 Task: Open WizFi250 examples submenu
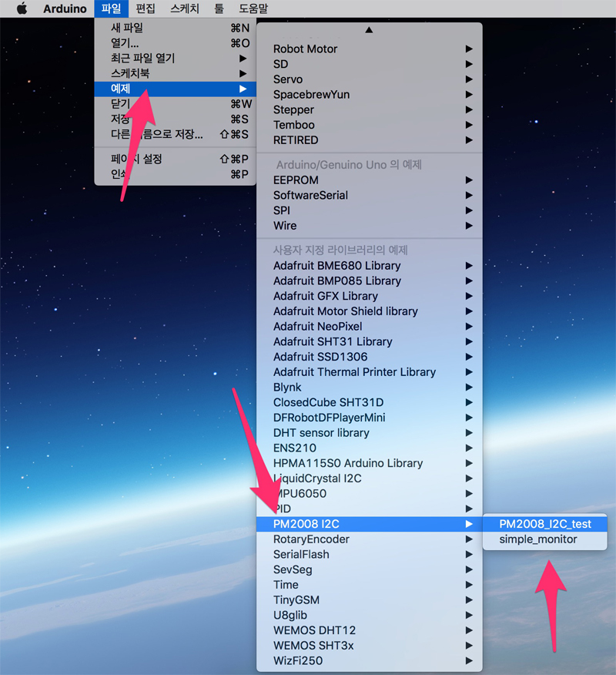pyautogui.click(x=369, y=661)
